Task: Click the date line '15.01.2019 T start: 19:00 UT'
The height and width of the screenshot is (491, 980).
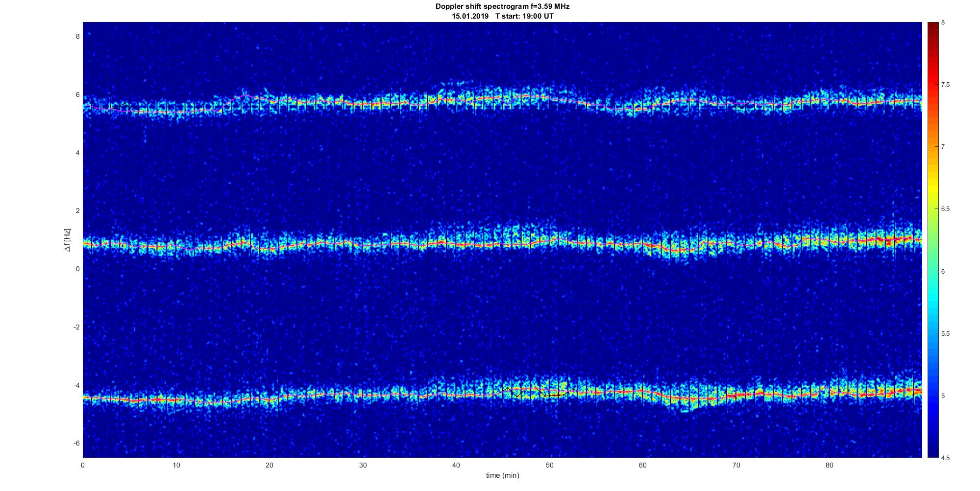Action: pyautogui.click(x=502, y=16)
